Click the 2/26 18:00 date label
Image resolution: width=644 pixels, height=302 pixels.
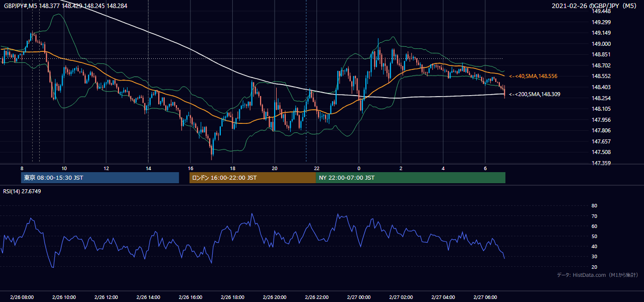point(232,297)
